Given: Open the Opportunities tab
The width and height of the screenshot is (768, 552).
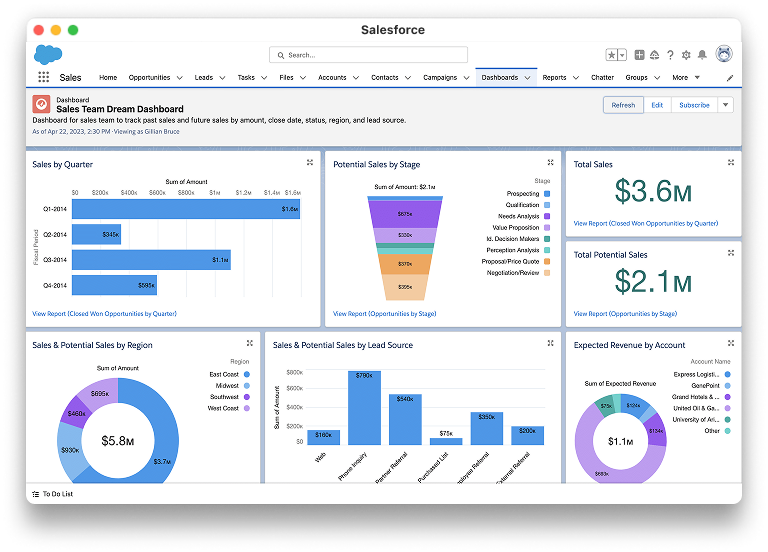Looking at the screenshot, I should click(x=149, y=77).
